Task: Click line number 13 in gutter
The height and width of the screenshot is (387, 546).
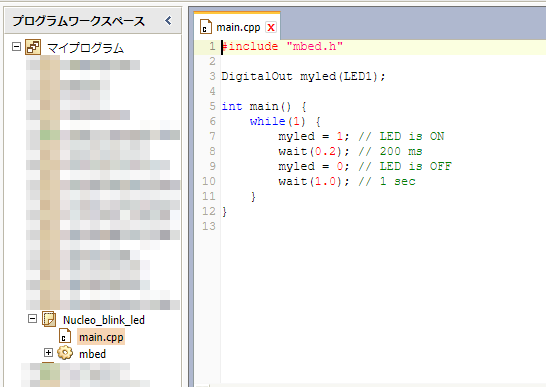Action: 209,226
